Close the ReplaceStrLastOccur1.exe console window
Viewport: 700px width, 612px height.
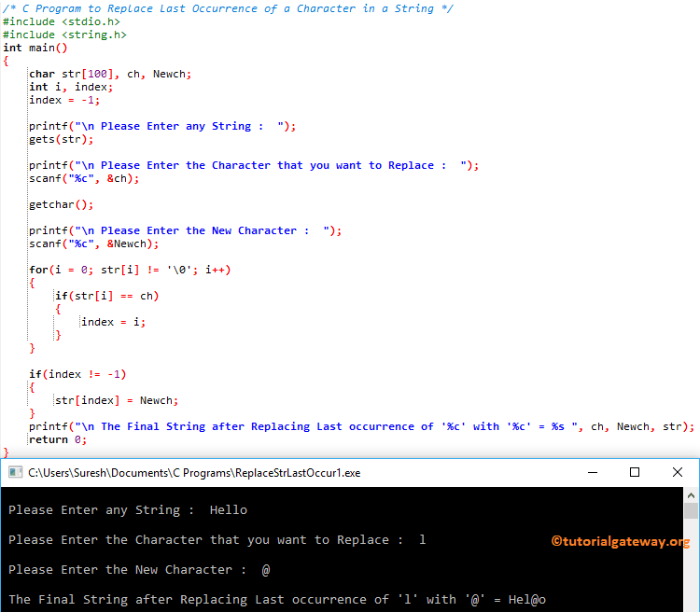pyautogui.click(x=678, y=472)
